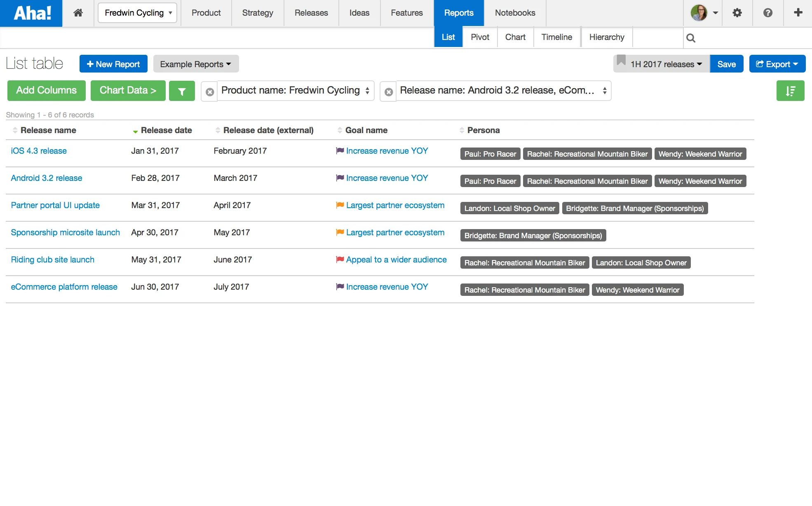
Task: Open the filter funnel button
Action: pos(182,91)
